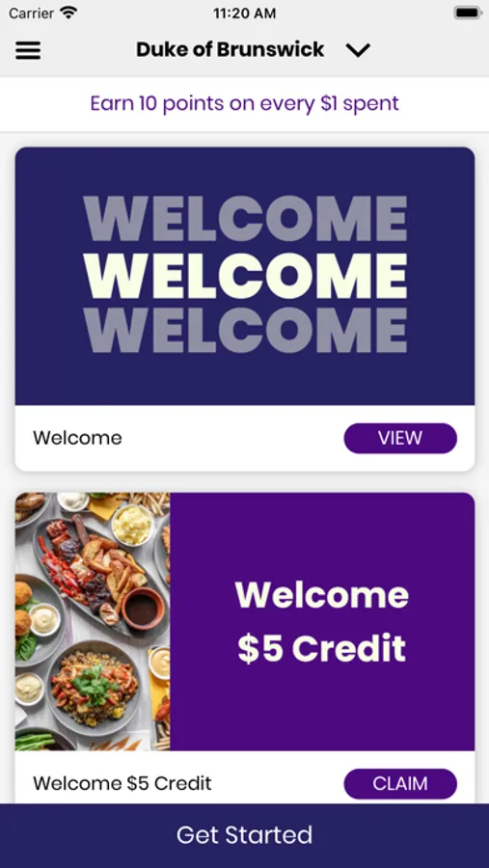The width and height of the screenshot is (489, 868).
Task: Open the hamburger menu
Action: pyautogui.click(x=28, y=50)
